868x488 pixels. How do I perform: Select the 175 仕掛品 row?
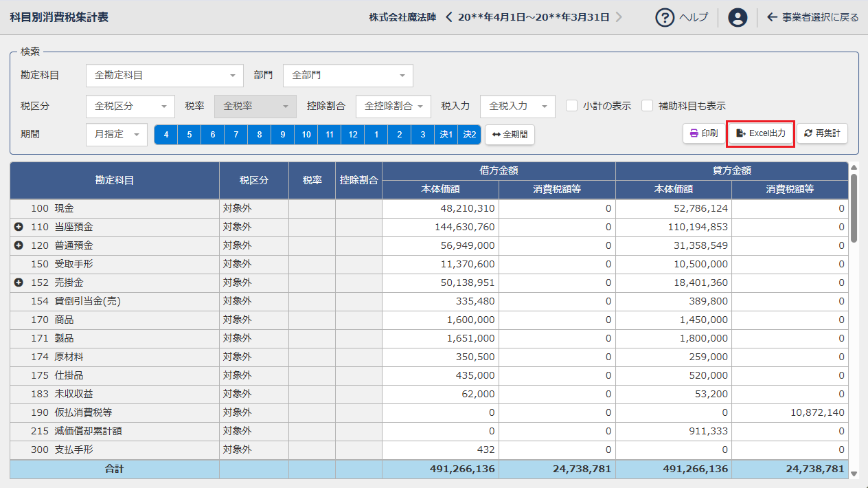(429, 375)
